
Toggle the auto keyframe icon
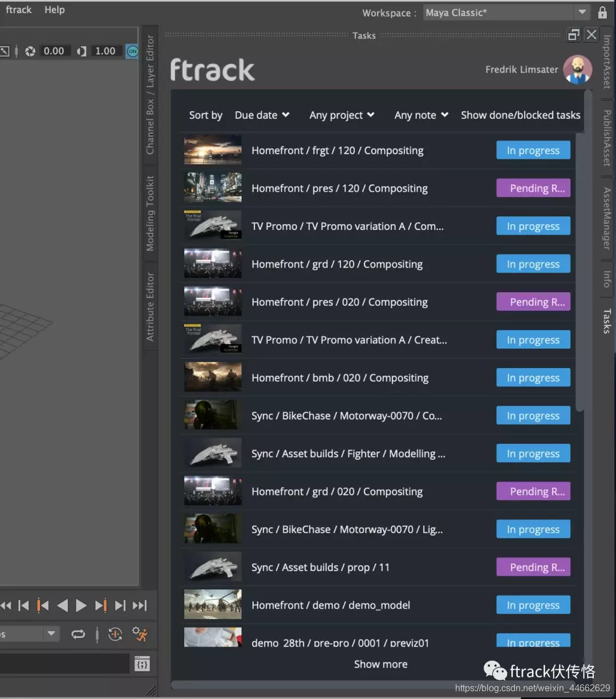click(x=115, y=635)
